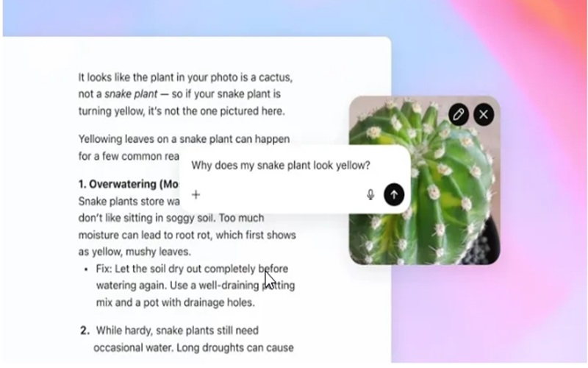588x368 pixels.
Task: Click the "While hardy, snake plants" text
Action: click(177, 330)
